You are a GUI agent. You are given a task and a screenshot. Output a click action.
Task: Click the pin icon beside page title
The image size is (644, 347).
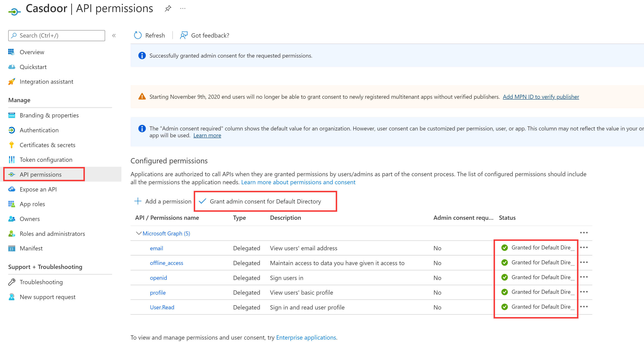point(168,9)
